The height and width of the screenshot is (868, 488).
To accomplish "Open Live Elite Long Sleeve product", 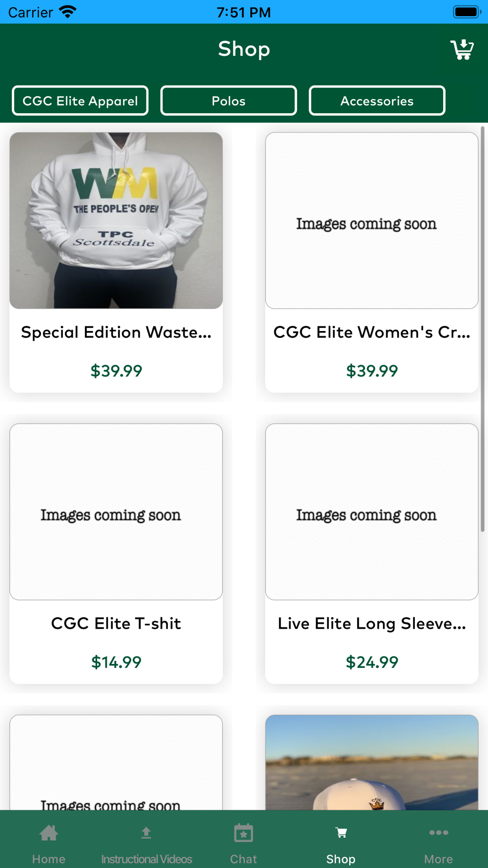I will (x=372, y=623).
